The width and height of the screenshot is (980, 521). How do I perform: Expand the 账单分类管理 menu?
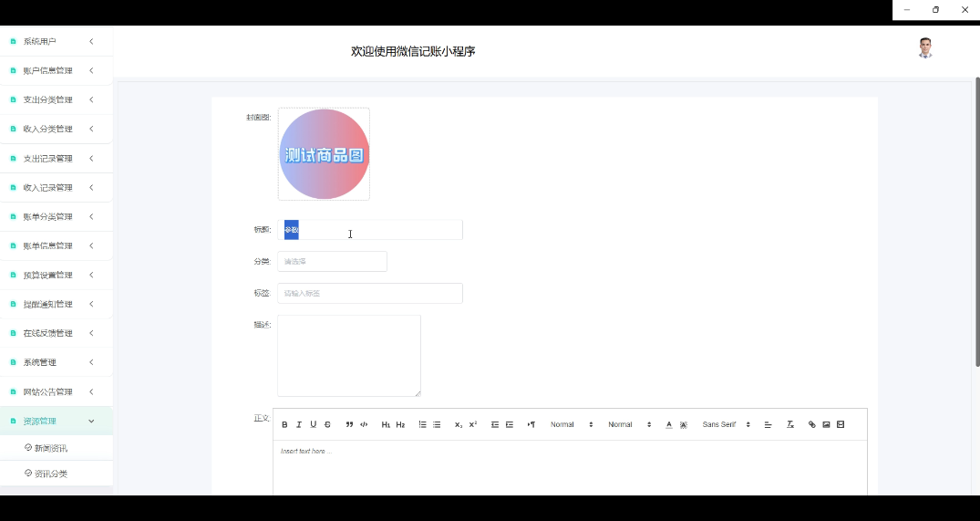click(x=57, y=216)
